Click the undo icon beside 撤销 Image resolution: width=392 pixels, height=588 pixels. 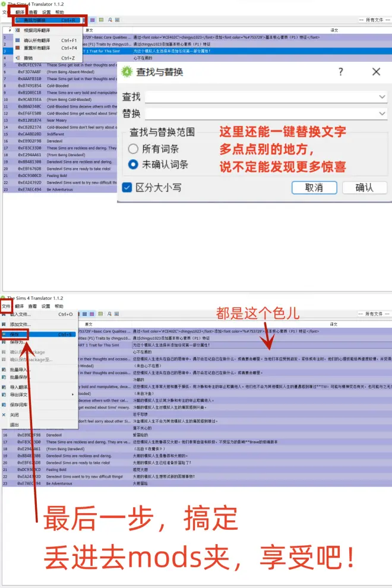tap(17, 58)
